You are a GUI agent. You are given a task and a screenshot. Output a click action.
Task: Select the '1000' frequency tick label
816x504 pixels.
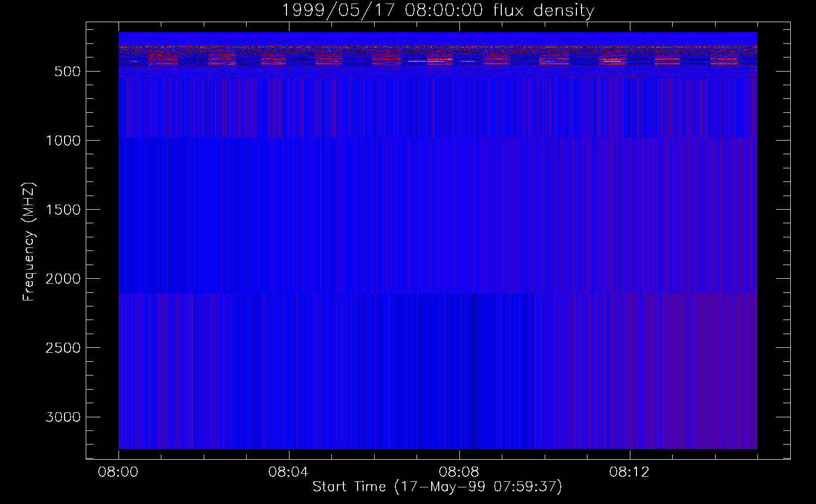coord(63,141)
